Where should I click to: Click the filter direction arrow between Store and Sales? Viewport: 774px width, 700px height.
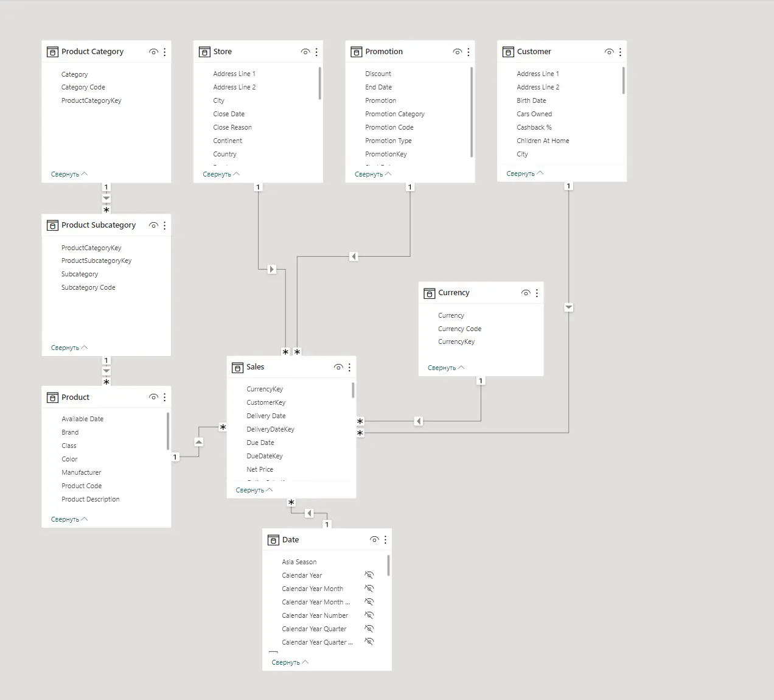(x=271, y=269)
